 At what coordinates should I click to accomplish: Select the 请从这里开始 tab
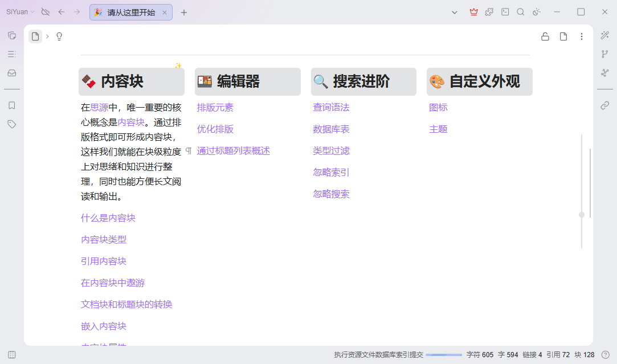131,13
